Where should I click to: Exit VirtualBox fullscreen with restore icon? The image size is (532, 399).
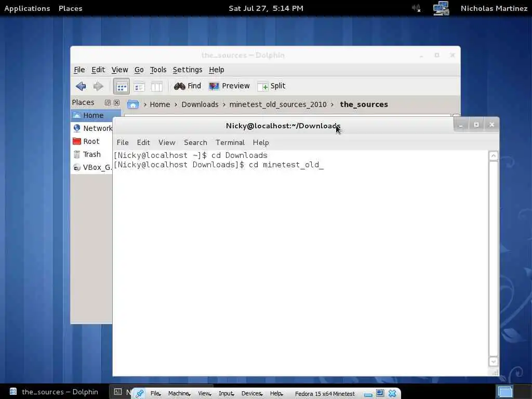(x=380, y=393)
